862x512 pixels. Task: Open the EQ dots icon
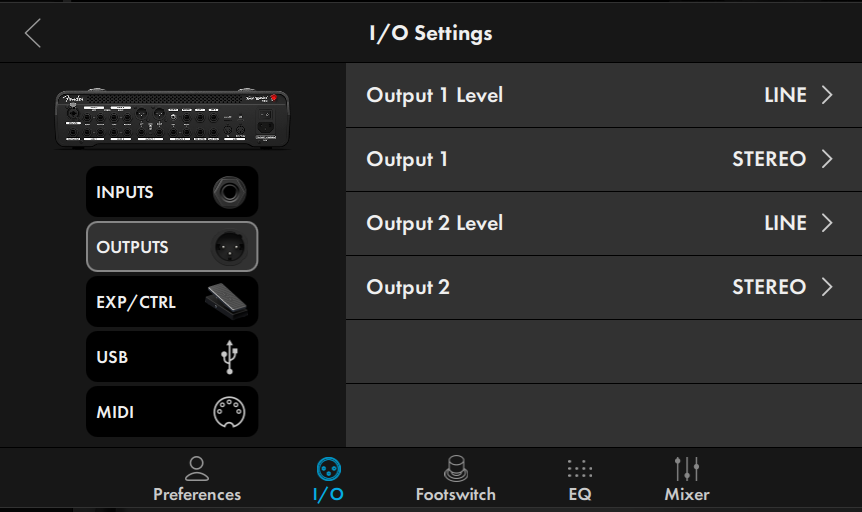pyautogui.click(x=580, y=469)
